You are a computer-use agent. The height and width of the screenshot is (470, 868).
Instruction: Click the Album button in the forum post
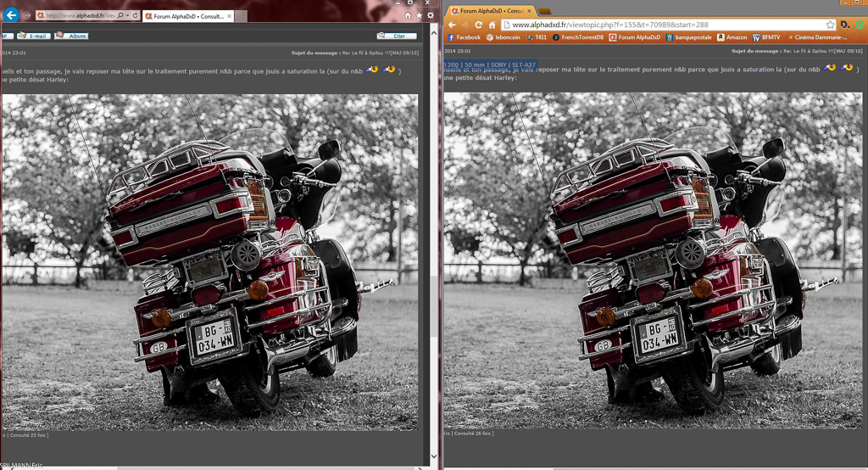[71, 36]
